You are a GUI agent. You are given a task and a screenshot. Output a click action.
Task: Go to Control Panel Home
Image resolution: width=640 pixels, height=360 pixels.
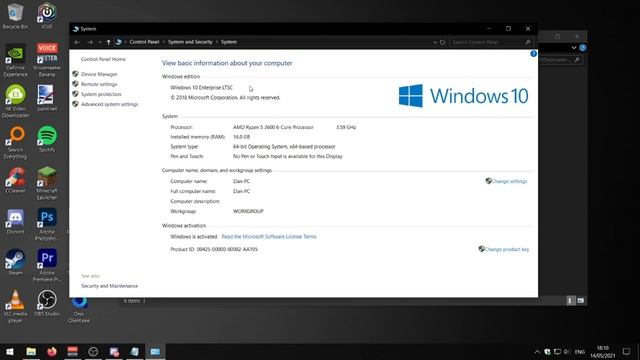[103, 59]
